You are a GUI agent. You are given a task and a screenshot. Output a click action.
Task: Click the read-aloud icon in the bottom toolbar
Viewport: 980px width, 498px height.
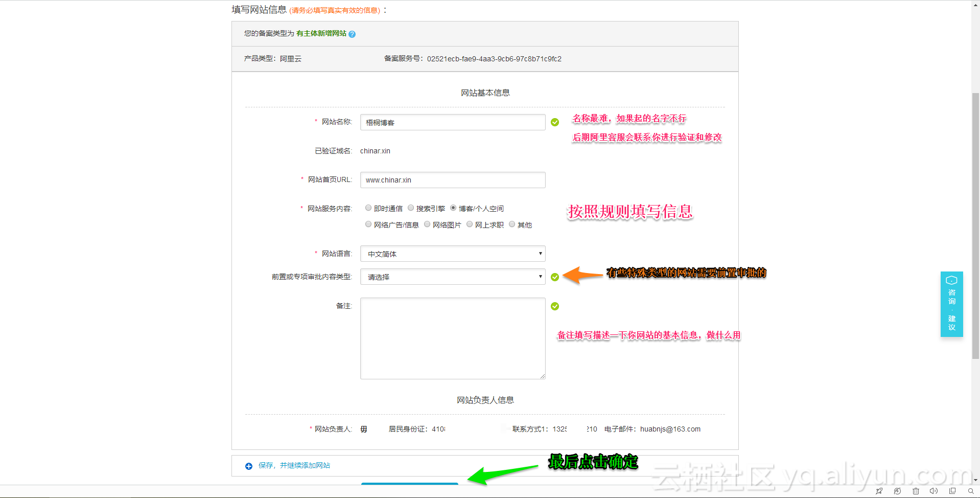click(x=898, y=491)
